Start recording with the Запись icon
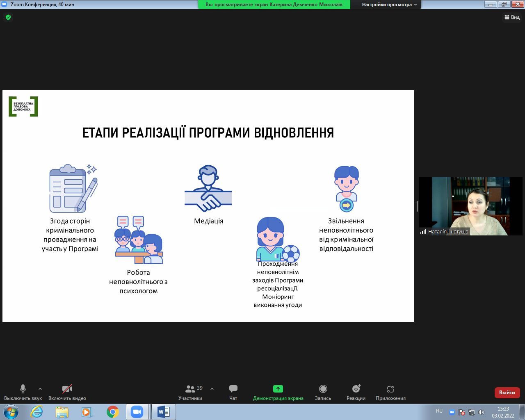525x420 pixels. [x=323, y=389]
